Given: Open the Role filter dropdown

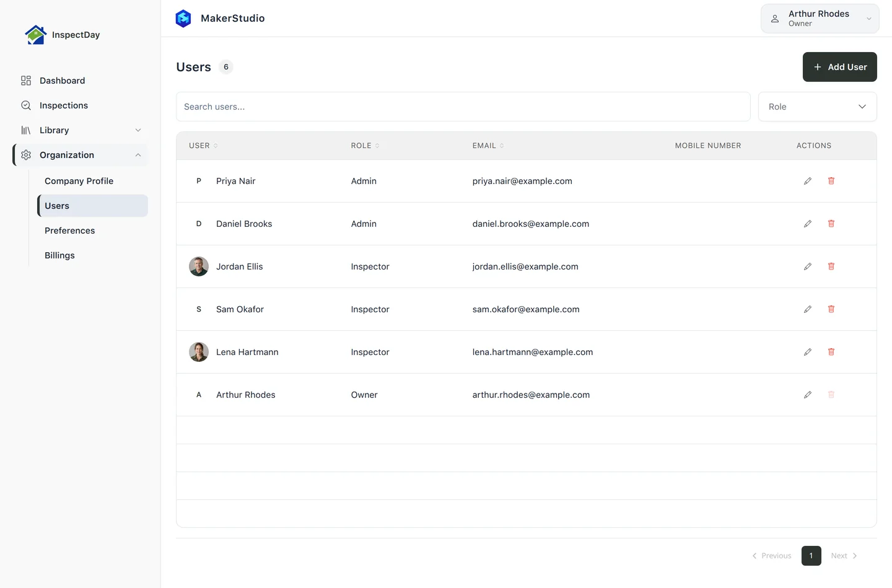Looking at the screenshot, I should [818, 107].
